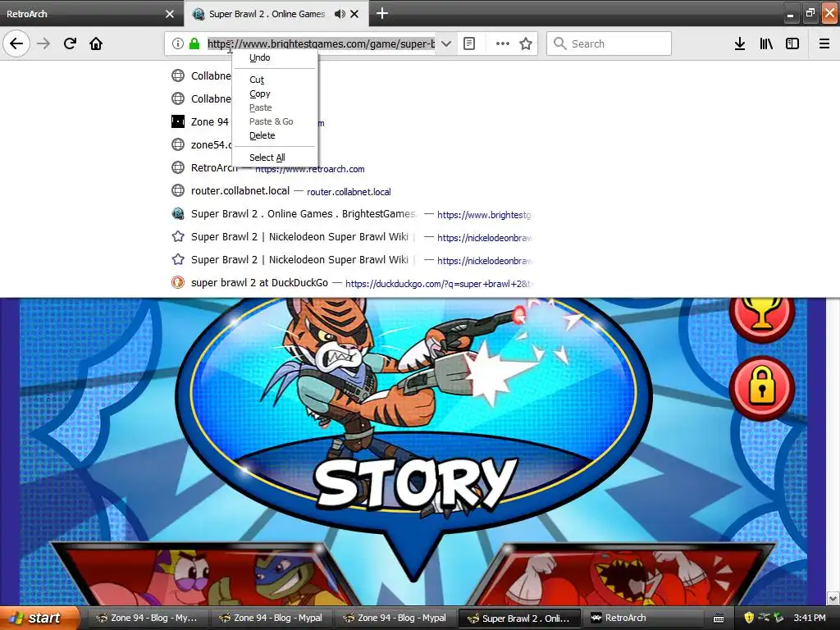Go back to the previous page

point(16,43)
